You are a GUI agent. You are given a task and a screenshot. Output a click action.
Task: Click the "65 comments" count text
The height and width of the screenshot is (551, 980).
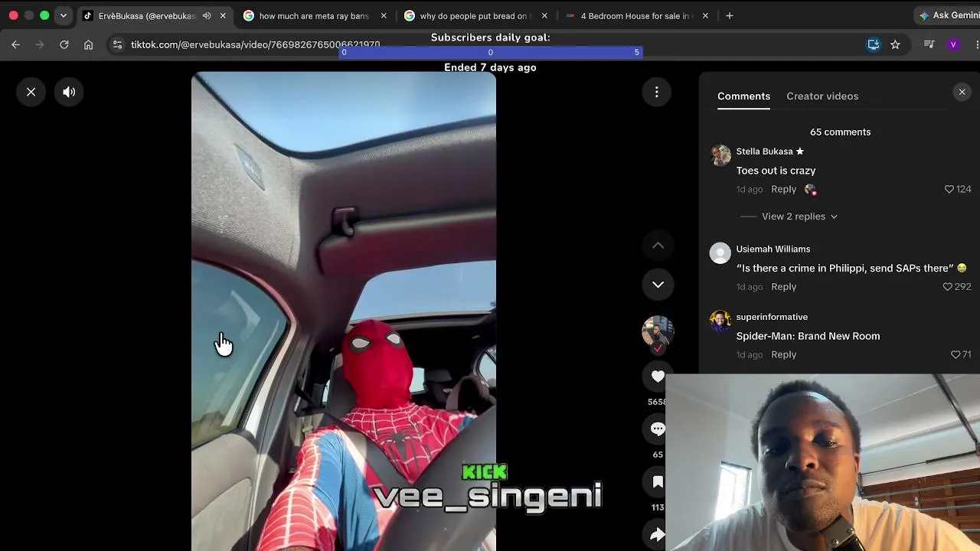click(x=840, y=132)
